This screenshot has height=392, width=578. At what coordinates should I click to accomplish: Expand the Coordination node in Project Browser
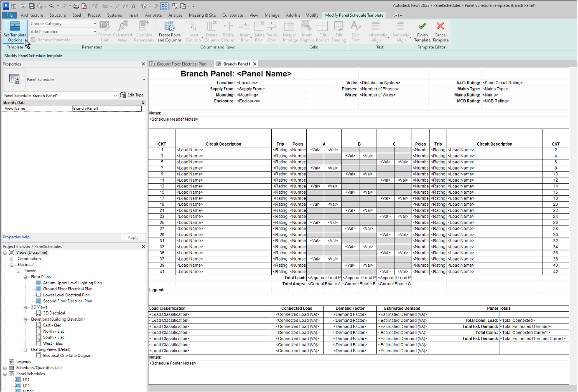click(12, 259)
